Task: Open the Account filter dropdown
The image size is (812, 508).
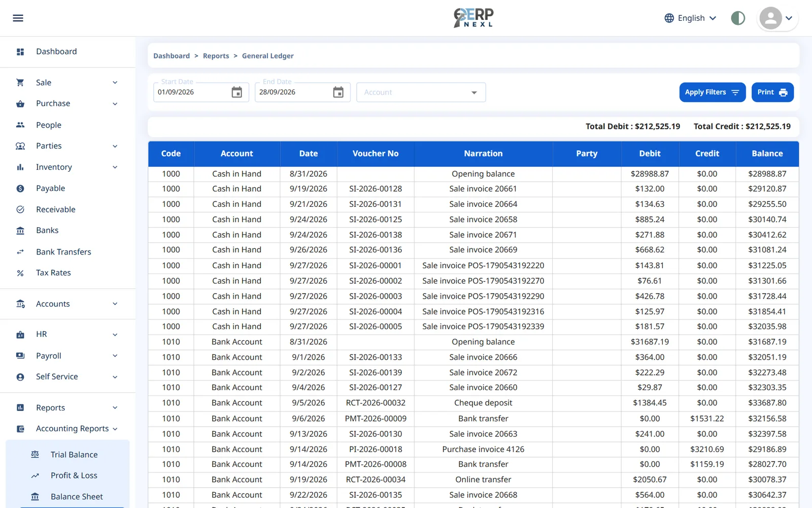Action: click(421, 92)
